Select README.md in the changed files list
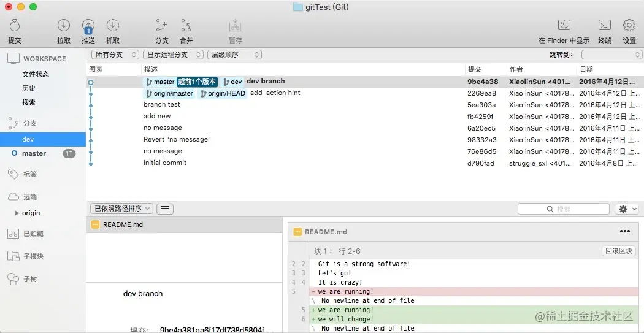The image size is (644, 333). 185,224
